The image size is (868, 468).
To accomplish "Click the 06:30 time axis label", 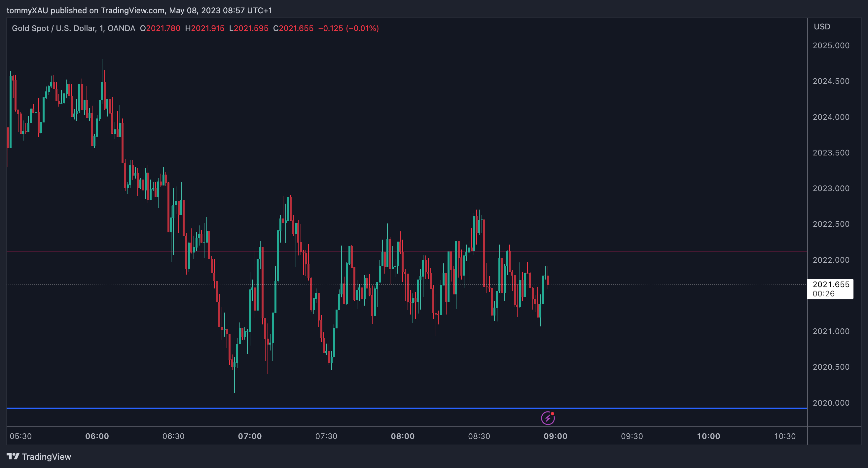I will tap(173, 436).
